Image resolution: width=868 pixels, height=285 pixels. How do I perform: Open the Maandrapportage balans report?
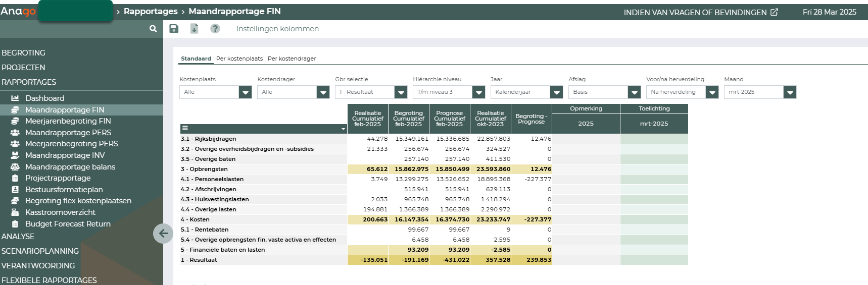coord(70,167)
